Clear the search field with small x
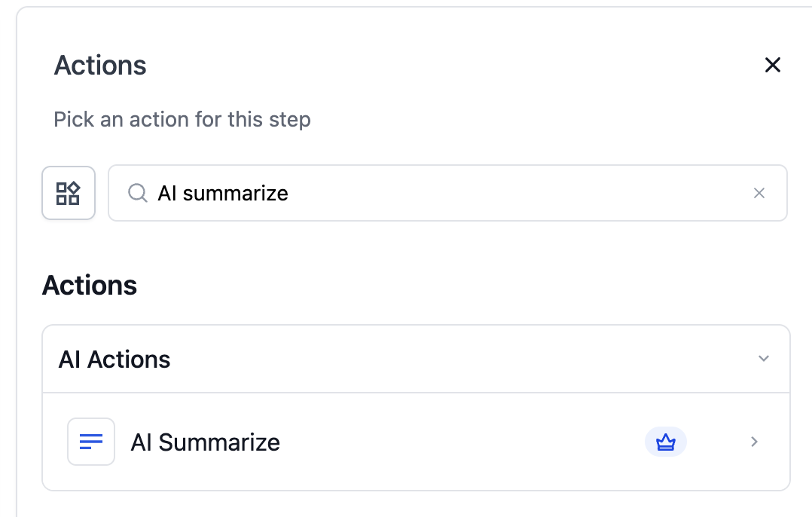This screenshot has width=812, height=517. coord(759,193)
